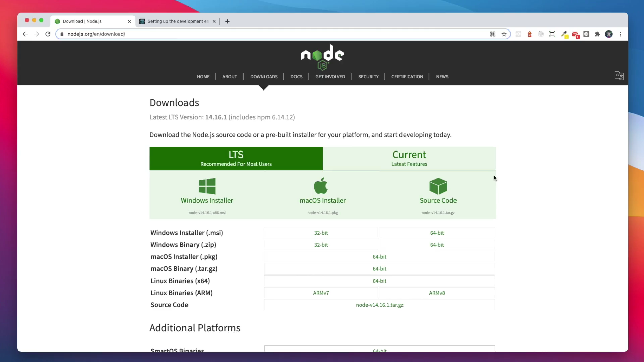Click the 64-bit Linux Binaries link
This screenshot has width=644, height=362.
click(379, 280)
